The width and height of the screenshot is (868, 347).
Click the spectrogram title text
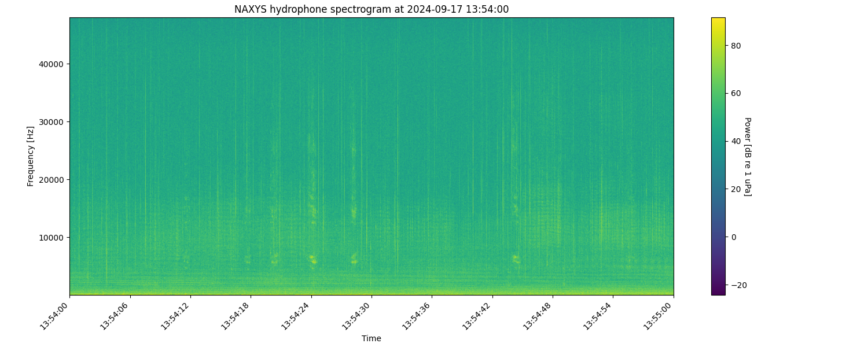pos(371,9)
